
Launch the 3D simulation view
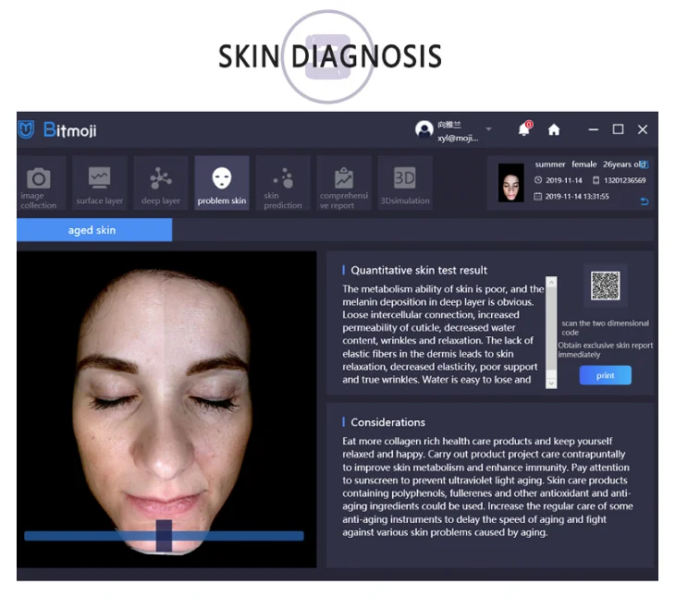(405, 183)
